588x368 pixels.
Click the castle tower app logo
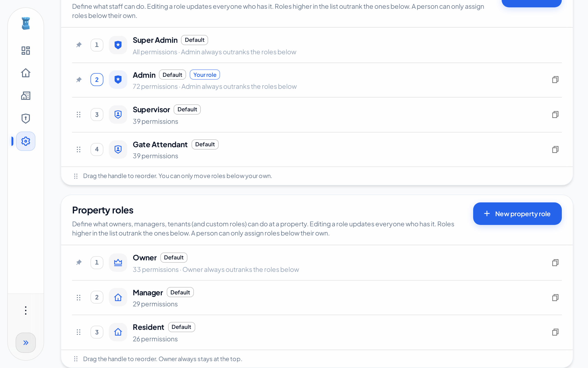point(25,23)
